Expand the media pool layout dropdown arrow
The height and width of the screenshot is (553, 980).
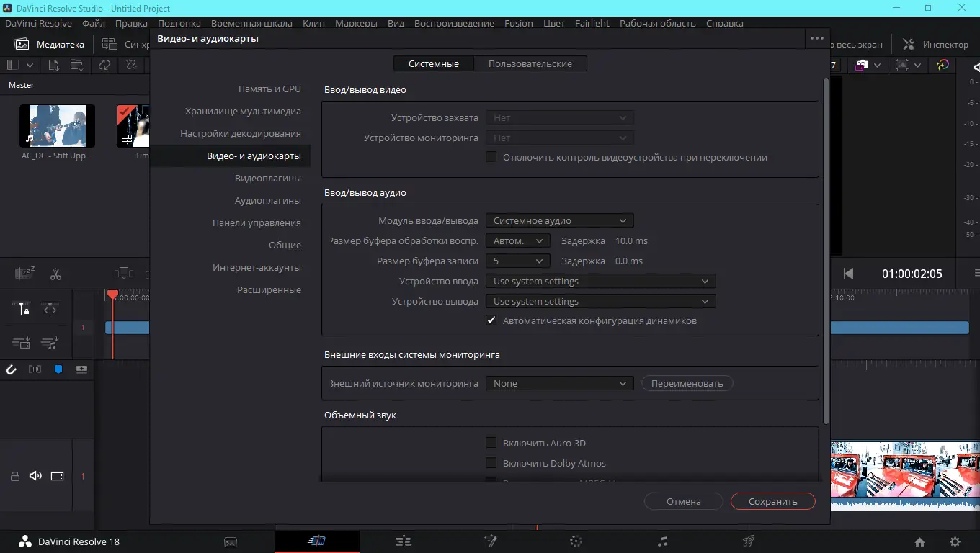pyautogui.click(x=30, y=65)
